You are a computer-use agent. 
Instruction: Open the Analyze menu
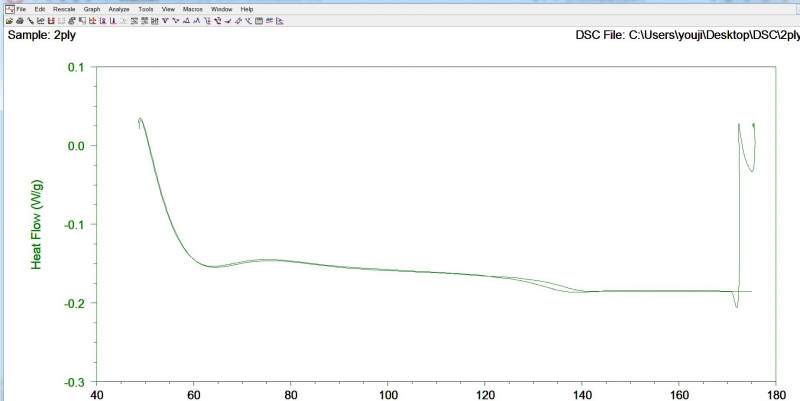tap(119, 9)
